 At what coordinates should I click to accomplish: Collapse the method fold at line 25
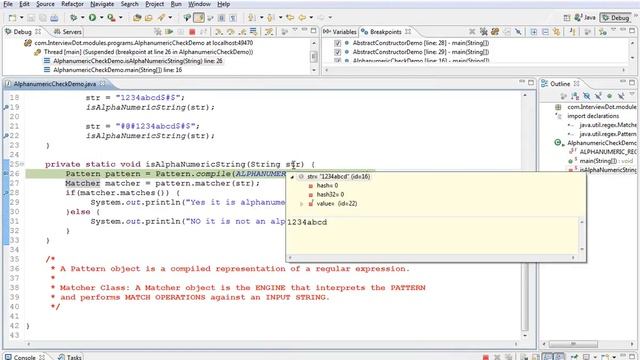click(22, 164)
